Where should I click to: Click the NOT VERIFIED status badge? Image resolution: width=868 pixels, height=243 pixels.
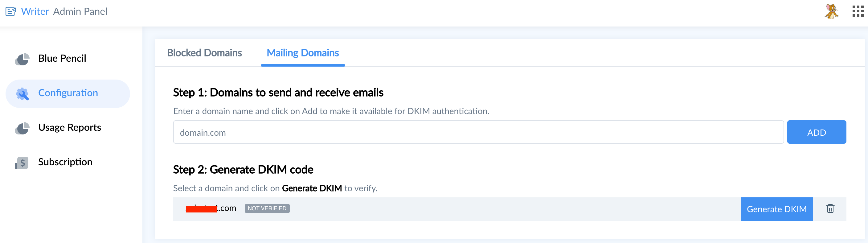[x=267, y=208]
